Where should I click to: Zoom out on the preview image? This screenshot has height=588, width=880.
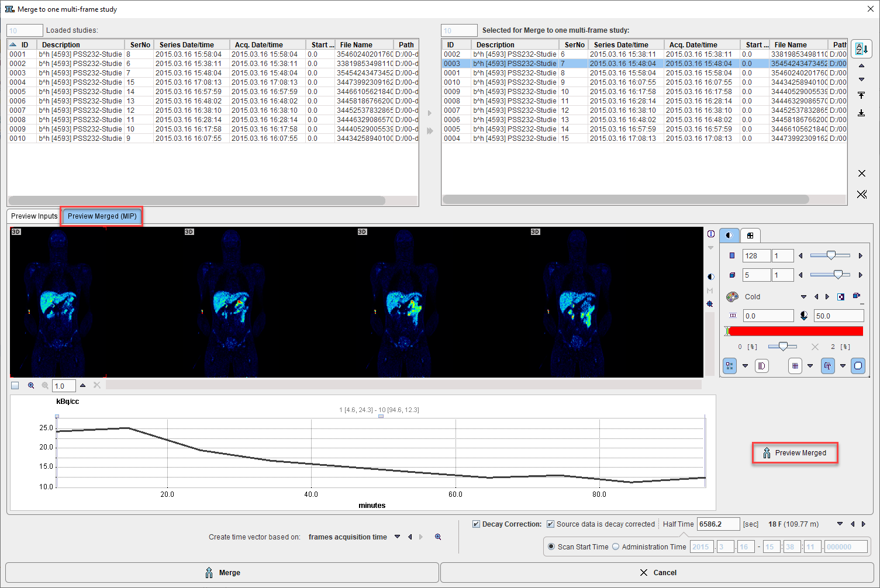pos(45,385)
